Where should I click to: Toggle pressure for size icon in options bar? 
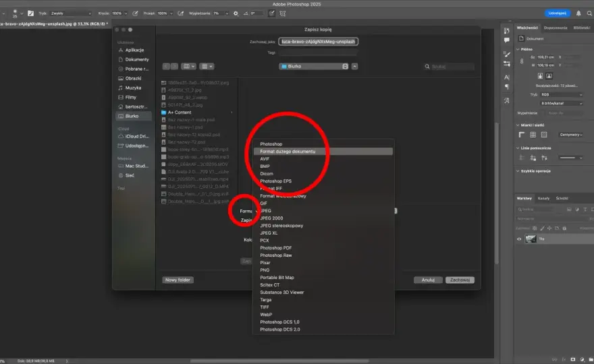[x=271, y=13]
